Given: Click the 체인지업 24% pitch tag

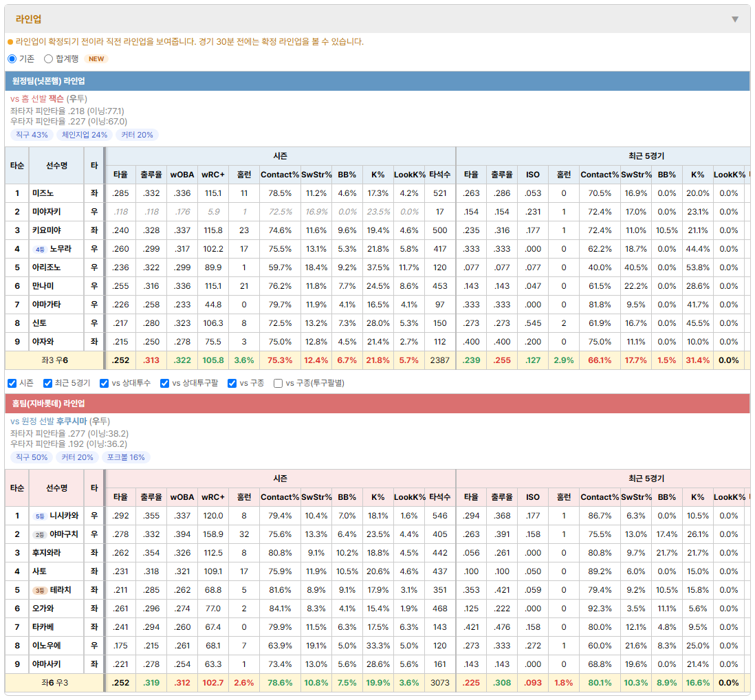Looking at the screenshot, I should (85, 135).
